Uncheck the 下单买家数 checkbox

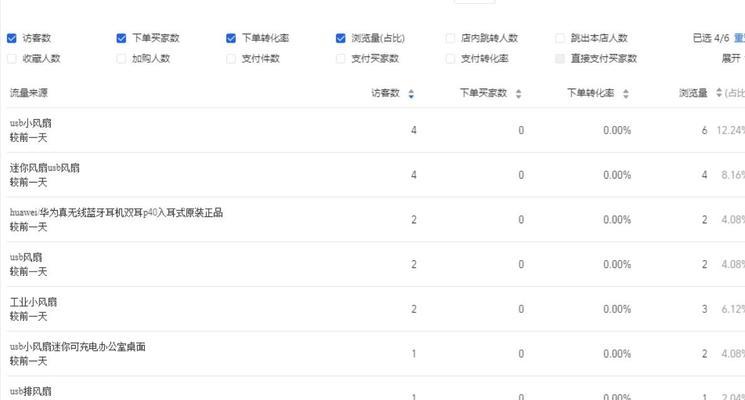point(121,38)
